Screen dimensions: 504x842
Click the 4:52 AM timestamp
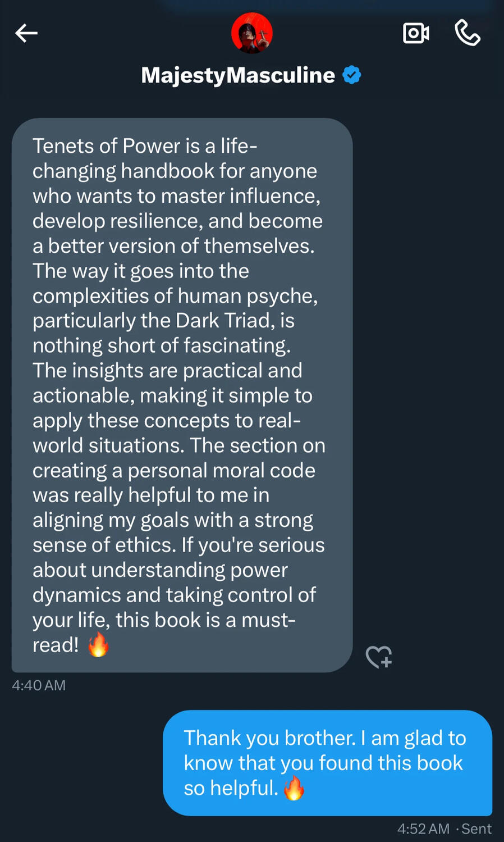tap(423, 829)
